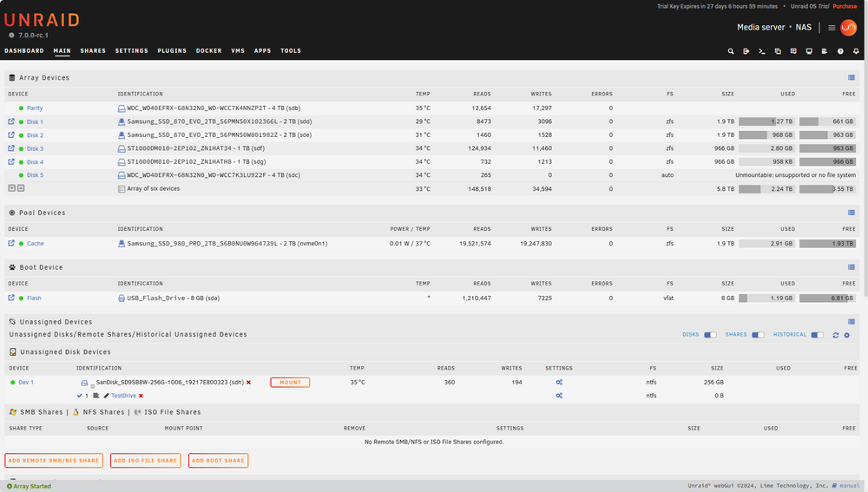868x492 pixels.
Task: Browse Disk 1 via its folder icon
Action: coord(11,121)
